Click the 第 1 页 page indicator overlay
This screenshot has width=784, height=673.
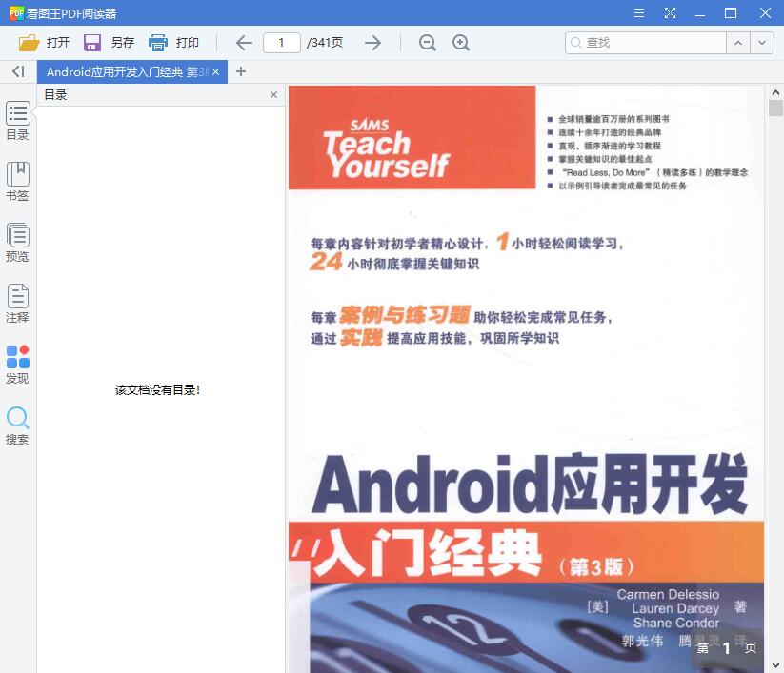(x=726, y=648)
